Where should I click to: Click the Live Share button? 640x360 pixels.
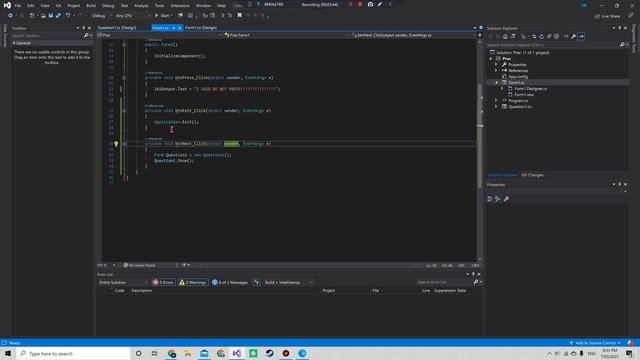coord(607,16)
